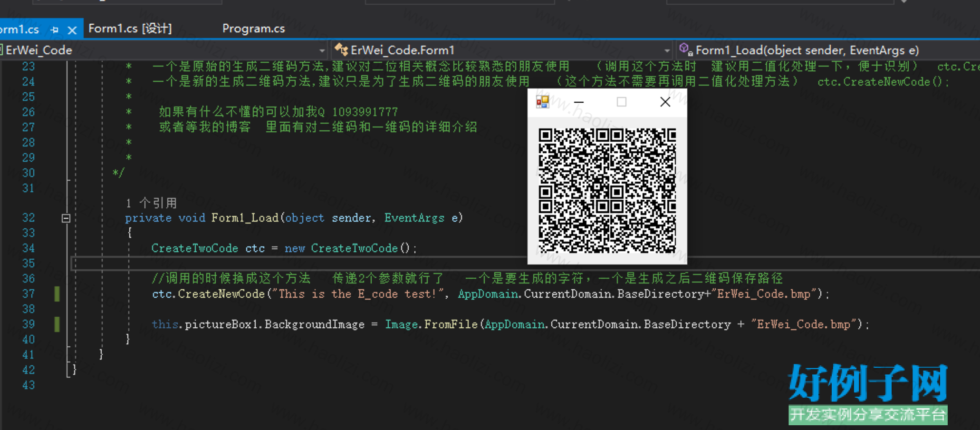Open the "1 个引用" reference link
The image size is (980, 430).
click(152, 203)
